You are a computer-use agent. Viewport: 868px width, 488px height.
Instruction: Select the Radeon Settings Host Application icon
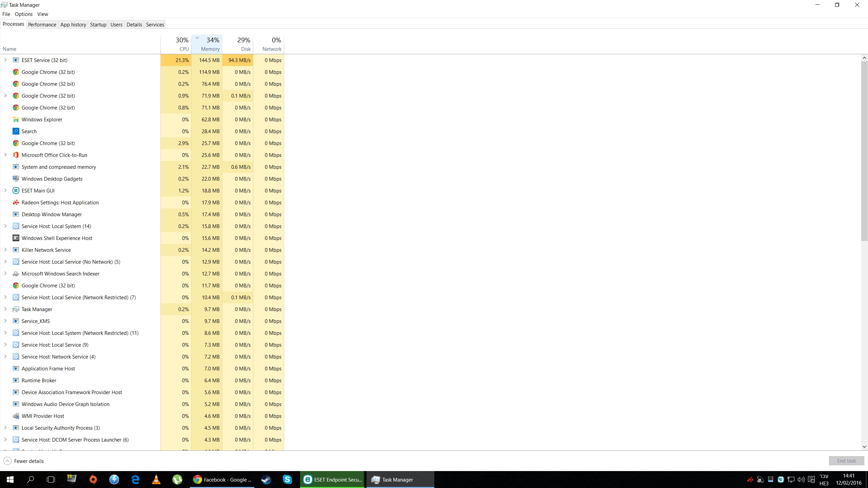[x=16, y=202]
